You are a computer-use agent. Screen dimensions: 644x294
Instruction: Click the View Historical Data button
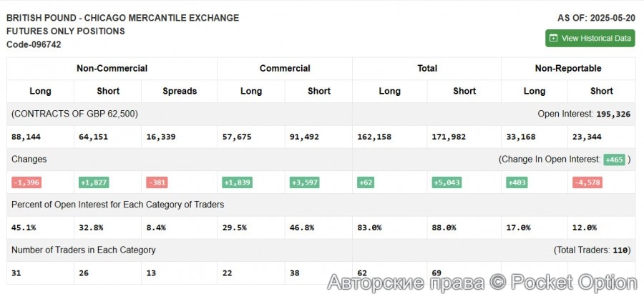[590, 38]
